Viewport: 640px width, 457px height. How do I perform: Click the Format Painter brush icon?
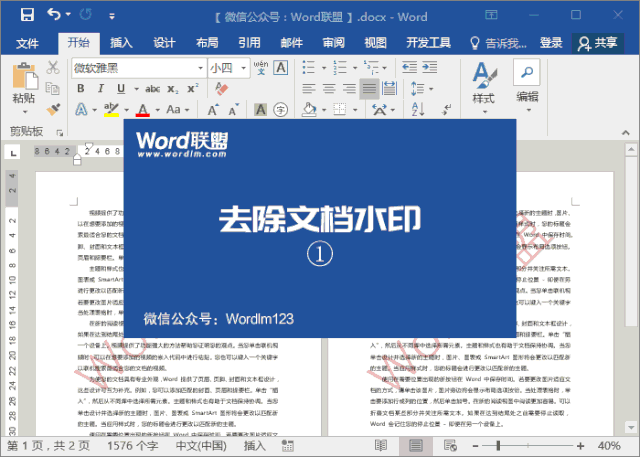click(x=53, y=109)
